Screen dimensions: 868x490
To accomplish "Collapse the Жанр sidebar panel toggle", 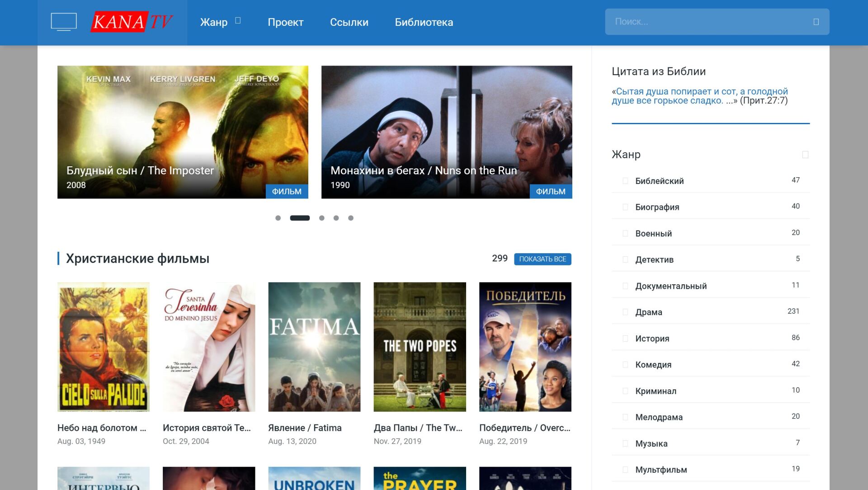I will [805, 155].
